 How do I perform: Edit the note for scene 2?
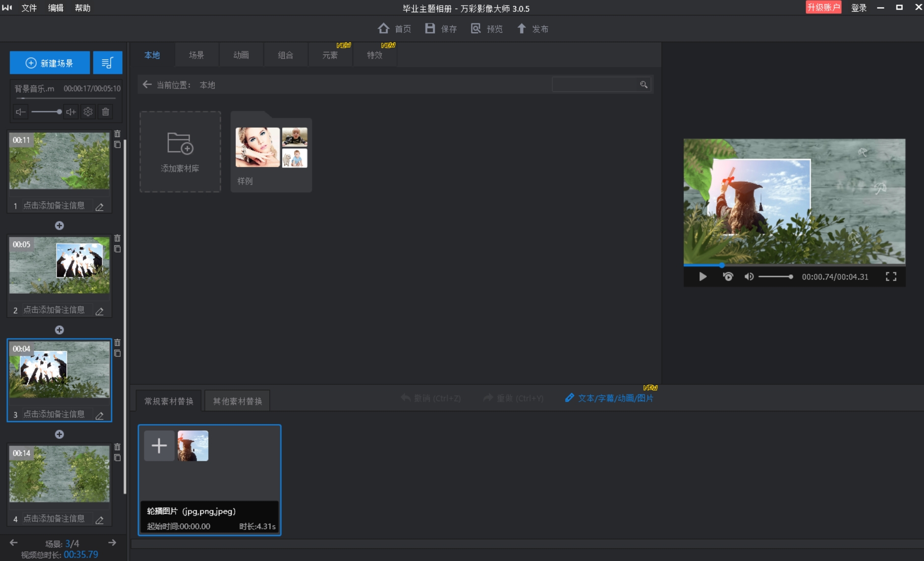click(x=100, y=311)
